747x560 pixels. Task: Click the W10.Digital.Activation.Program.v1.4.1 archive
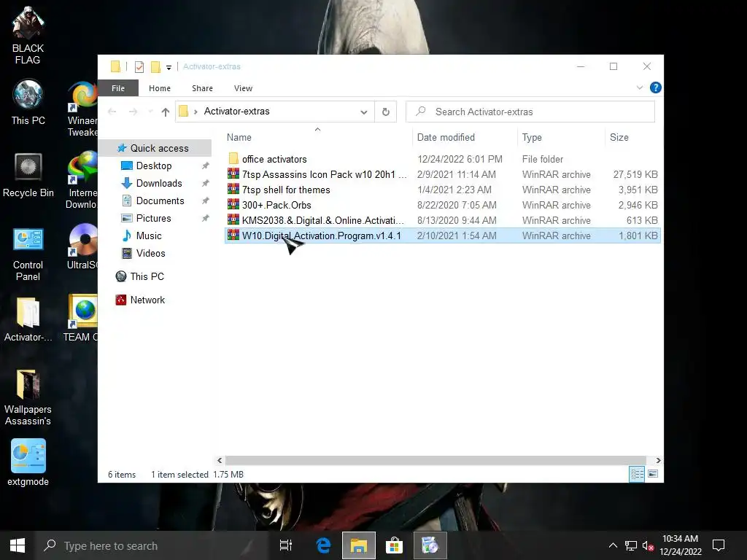point(443,236)
